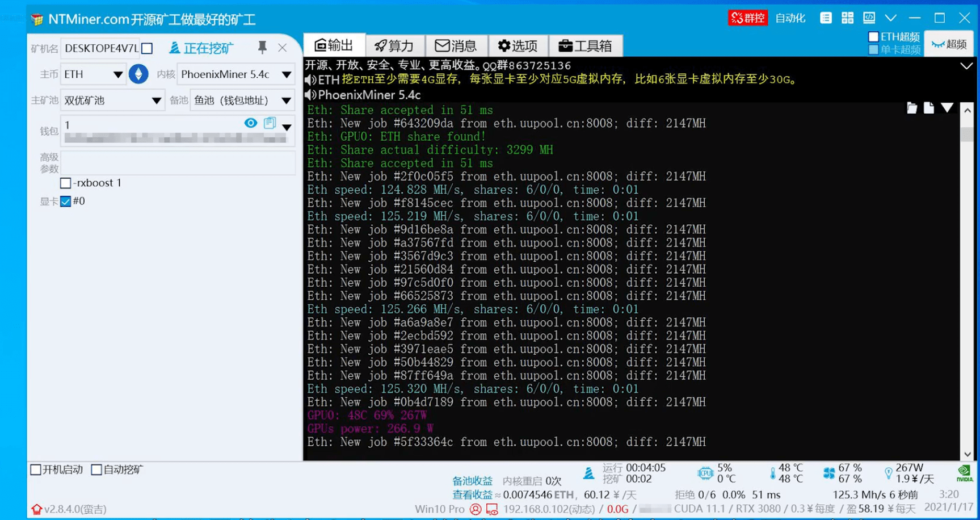Open the backup pool 鱼池 dropdown

click(x=243, y=100)
